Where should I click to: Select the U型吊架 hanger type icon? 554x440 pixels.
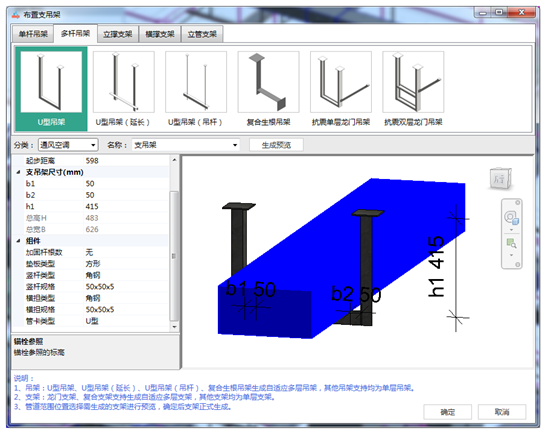pos(51,82)
